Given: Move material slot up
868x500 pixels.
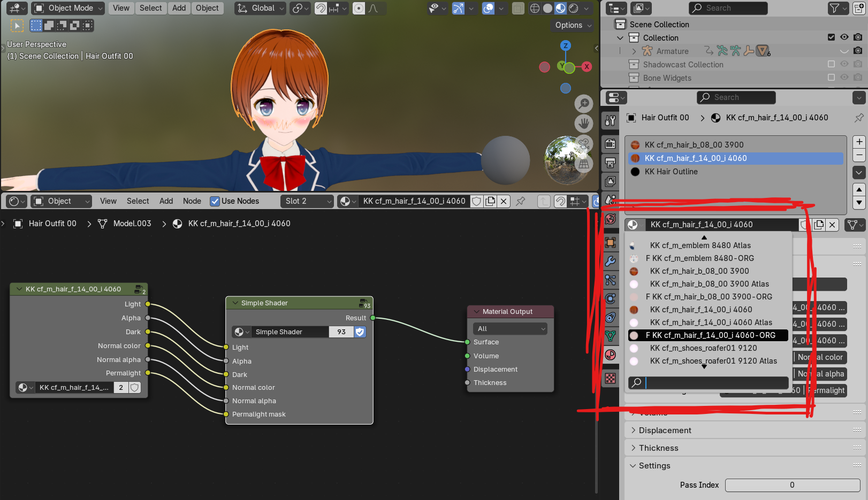Looking at the screenshot, I should tap(859, 189).
